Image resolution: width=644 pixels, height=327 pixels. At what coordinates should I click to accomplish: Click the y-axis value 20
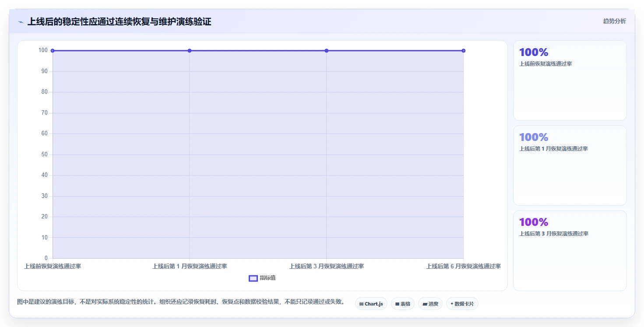click(x=44, y=217)
